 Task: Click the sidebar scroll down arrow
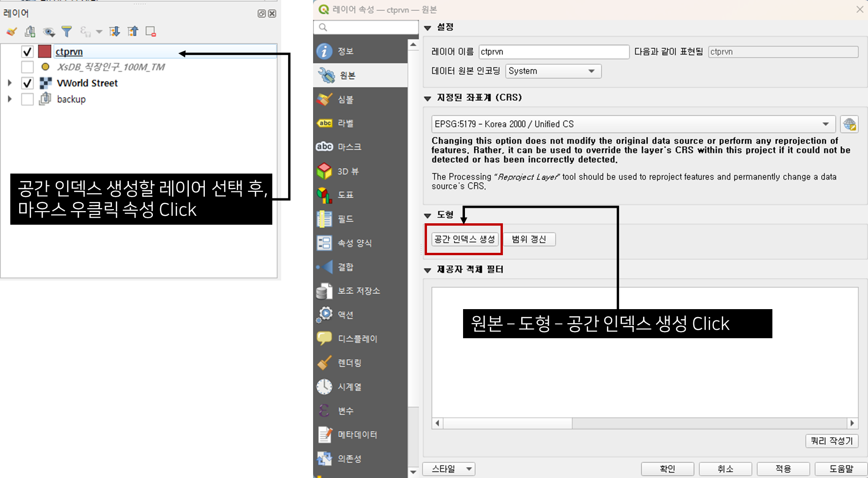(x=413, y=472)
